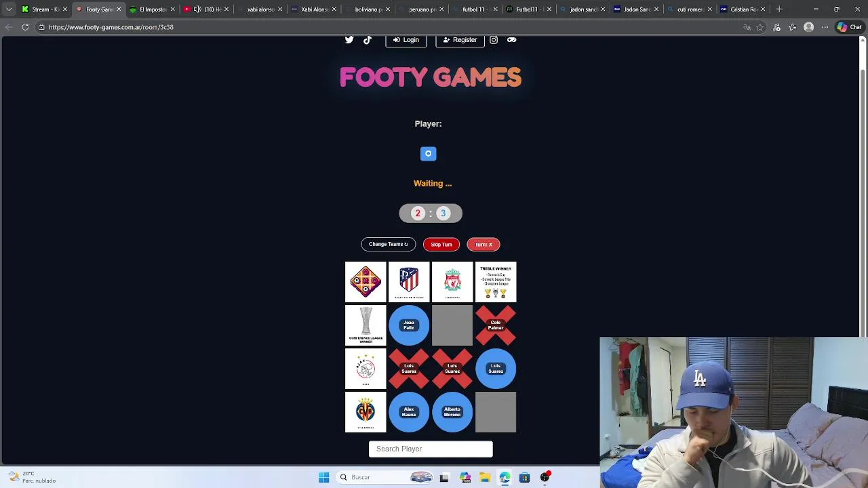868x488 pixels.
Task: Add page to favorites star icon
Action: click(x=760, y=27)
